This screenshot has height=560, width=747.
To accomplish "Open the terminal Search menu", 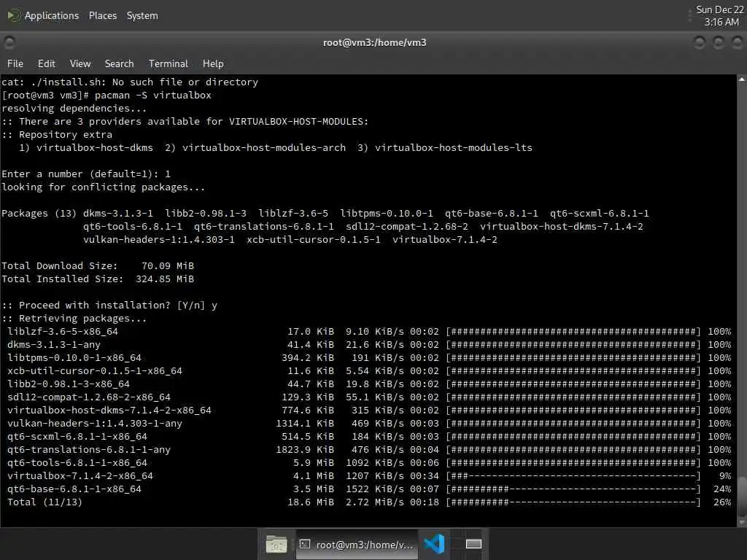I will coord(119,63).
